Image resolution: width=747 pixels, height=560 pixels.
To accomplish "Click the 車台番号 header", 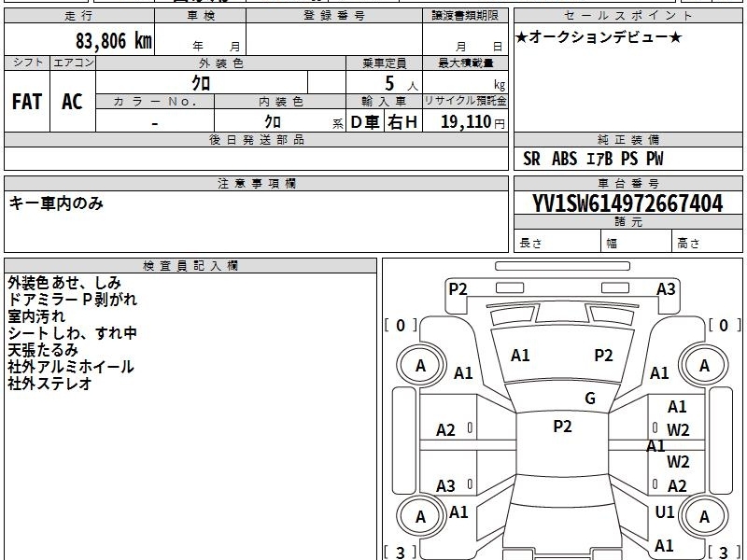I will pyautogui.click(x=628, y=183).
